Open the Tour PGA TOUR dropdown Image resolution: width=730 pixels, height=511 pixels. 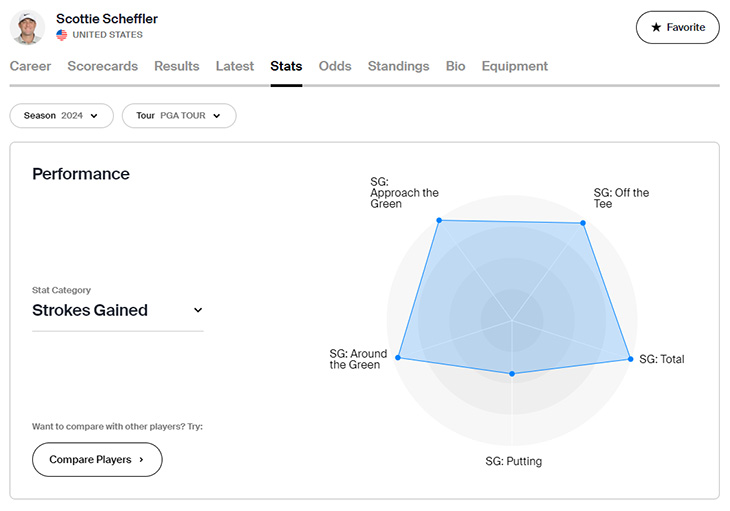point(179,116)
